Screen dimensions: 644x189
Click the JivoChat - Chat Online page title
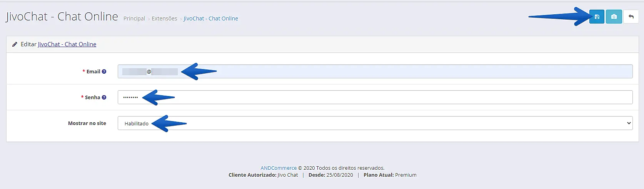tap(62, 17)
